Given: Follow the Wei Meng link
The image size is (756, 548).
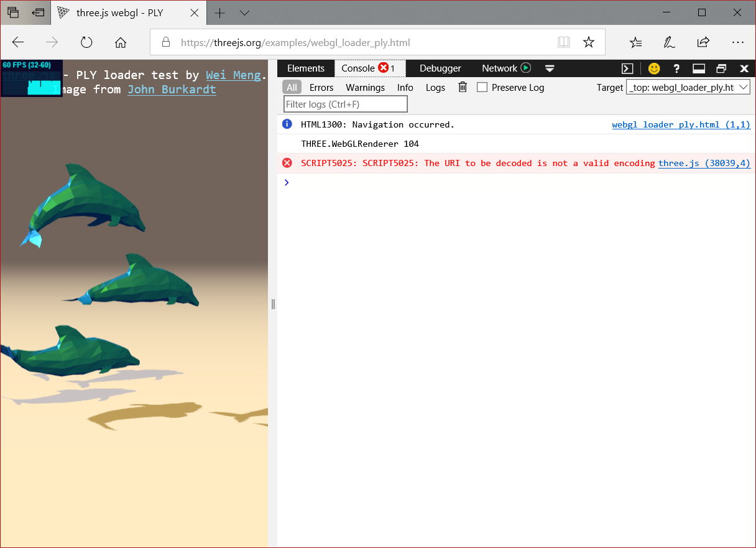Looking at the screenshot, I should [234, 75].
